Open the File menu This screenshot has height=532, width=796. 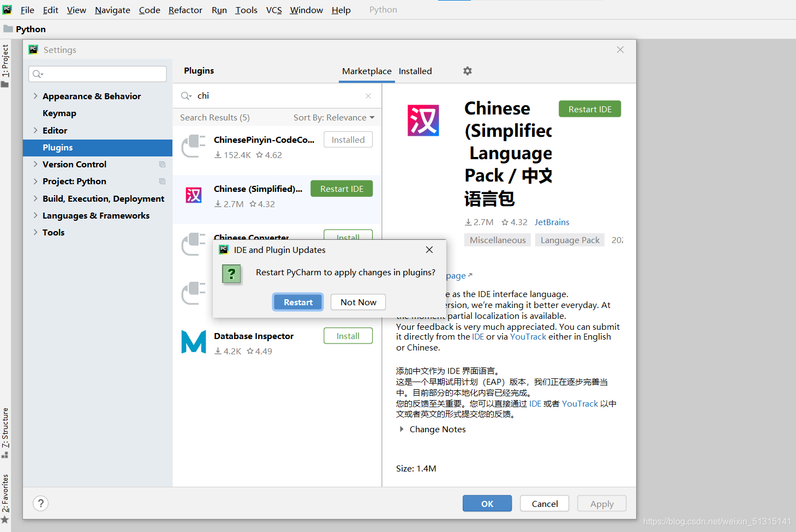[x=27, y=10]
